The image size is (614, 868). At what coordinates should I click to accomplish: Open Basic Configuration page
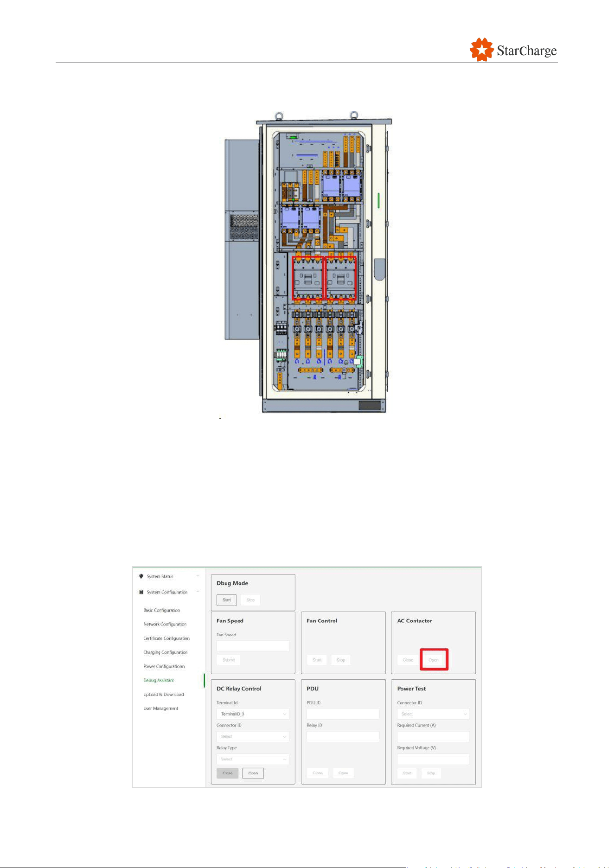point(161,610)
